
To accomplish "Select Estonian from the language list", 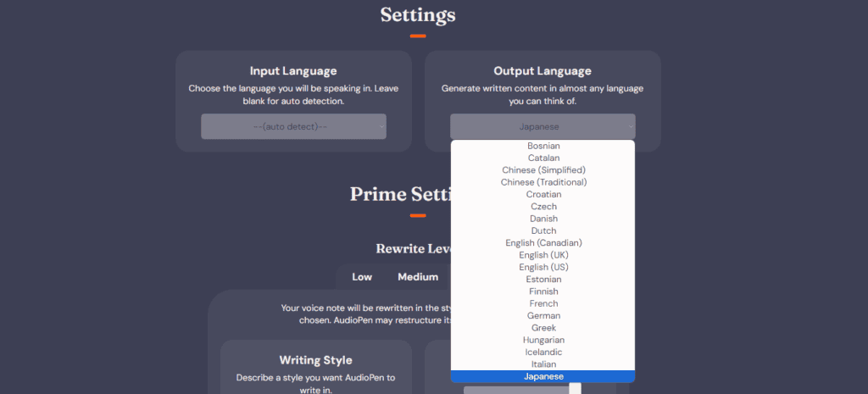I will [x=543, y=280].
